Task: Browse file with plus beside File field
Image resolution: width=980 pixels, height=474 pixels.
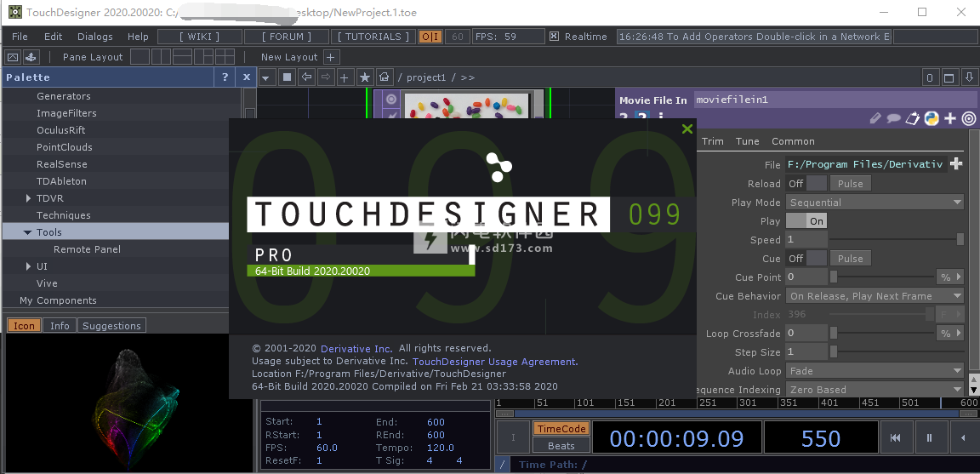Action: pos(956,164)
